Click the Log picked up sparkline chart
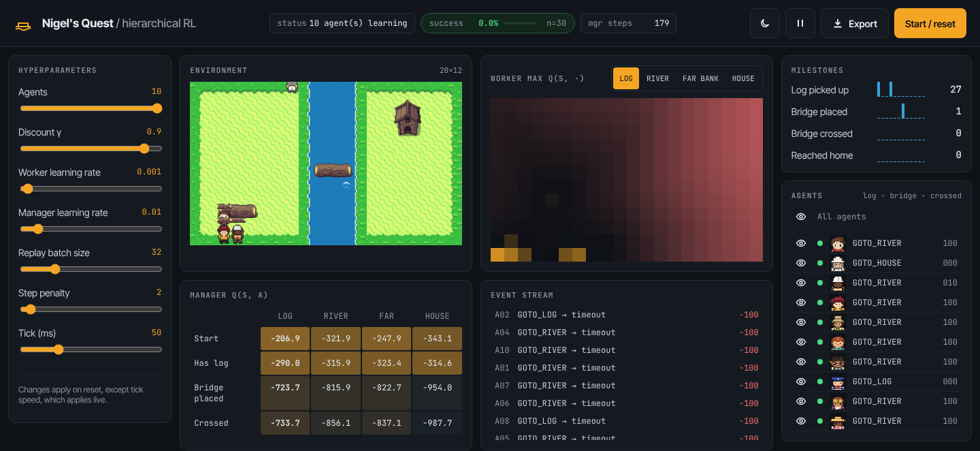 tap(901, 89)
